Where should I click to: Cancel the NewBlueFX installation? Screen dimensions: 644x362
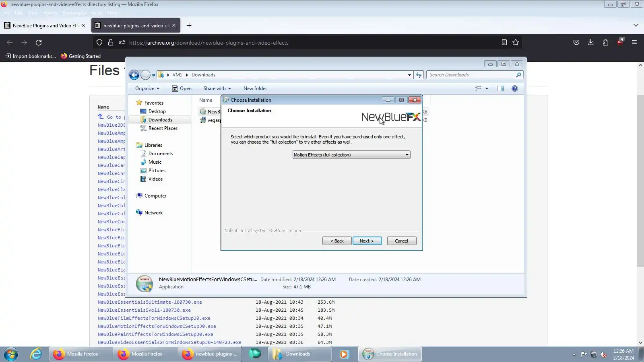pos(401,241)
